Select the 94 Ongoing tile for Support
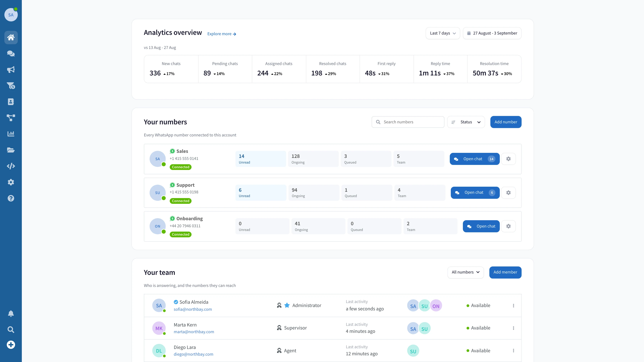Viewport: 644px width, 362px height. [314, 193]
